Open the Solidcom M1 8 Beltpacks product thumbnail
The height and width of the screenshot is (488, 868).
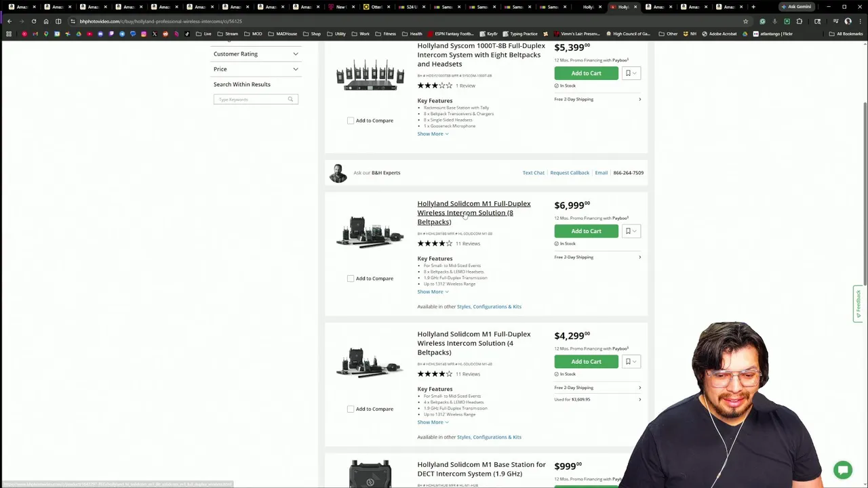coord(370,232)
